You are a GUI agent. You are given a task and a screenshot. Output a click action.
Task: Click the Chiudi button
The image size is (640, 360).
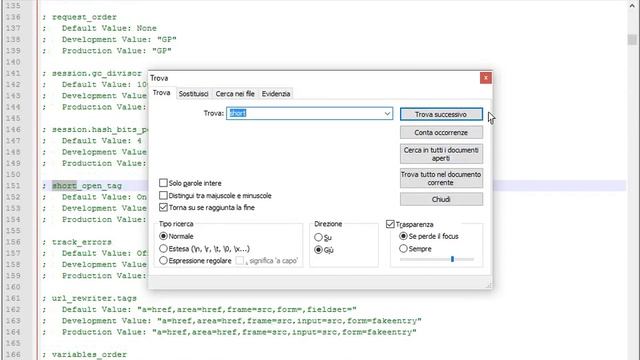[441, 199]
